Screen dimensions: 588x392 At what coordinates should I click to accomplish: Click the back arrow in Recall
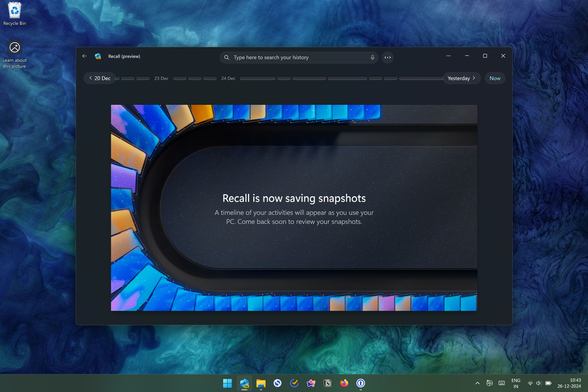tap(84, 56)
